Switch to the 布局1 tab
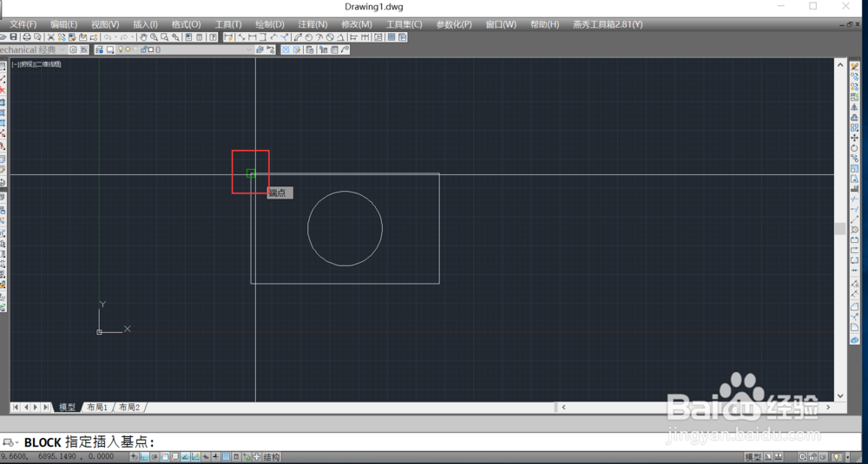This screenshot has width=868, height=464. 97,407
